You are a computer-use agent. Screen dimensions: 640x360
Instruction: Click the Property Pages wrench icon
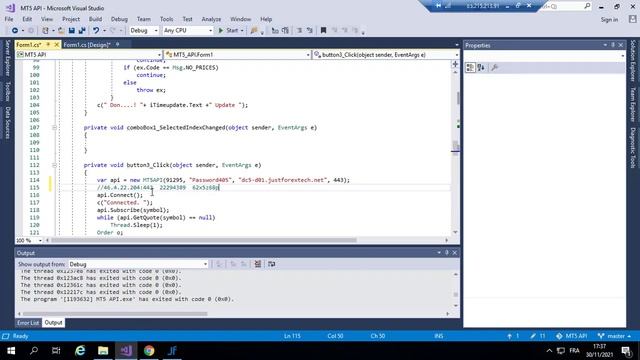494,68
